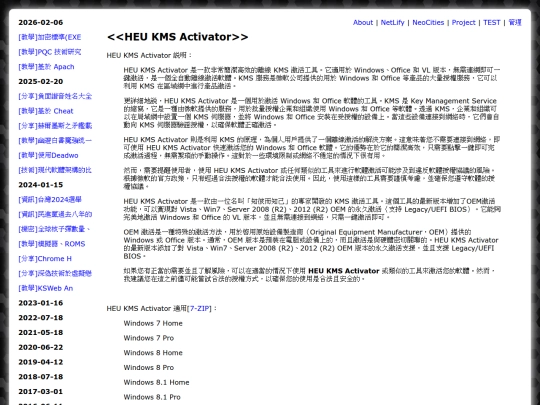Expand the 2019-04-12 date group
This screenshot has height=405, width=540.
coord(41,362)
